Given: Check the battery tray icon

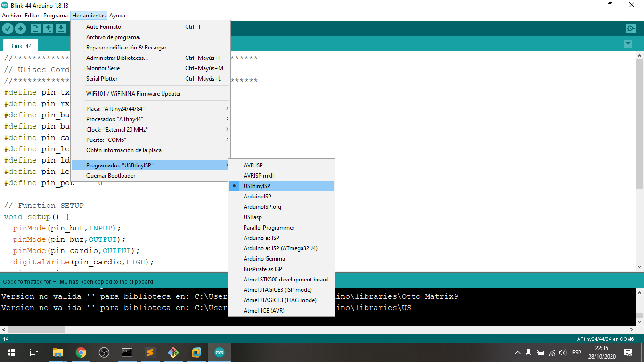Looking at the screenshot, I should tap(540, 352).
